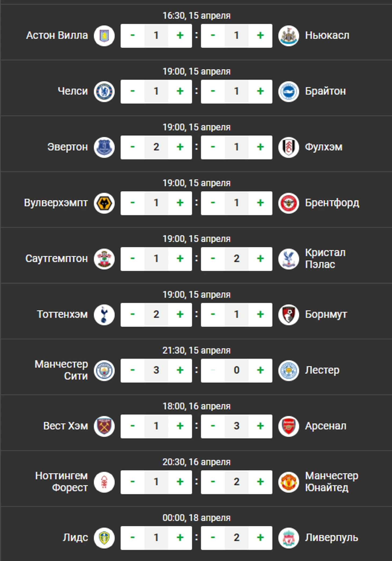Click the Crystal Palace team name
392x561 pixels.
325,259
